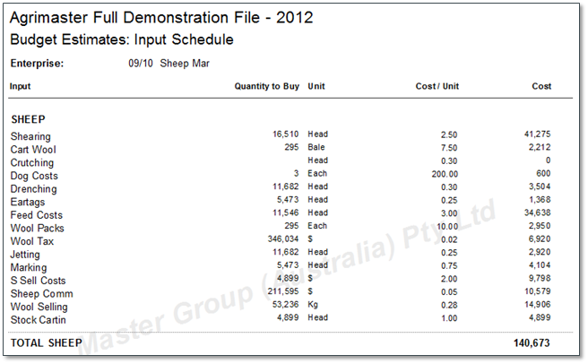
Task: Click the 'Quantity to Buy' column header
Action: [x=266, y=86]
